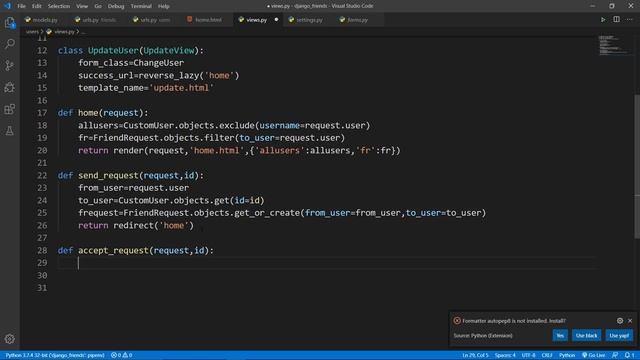The image size is (640, 360).
Task: Open the File menu
Action: tap(21, 6)
